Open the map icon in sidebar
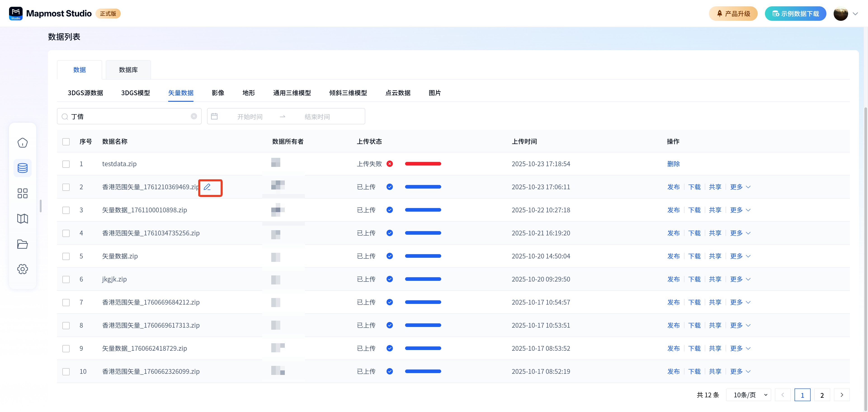The height and width of the screenshot is (412, 868). 23,218
